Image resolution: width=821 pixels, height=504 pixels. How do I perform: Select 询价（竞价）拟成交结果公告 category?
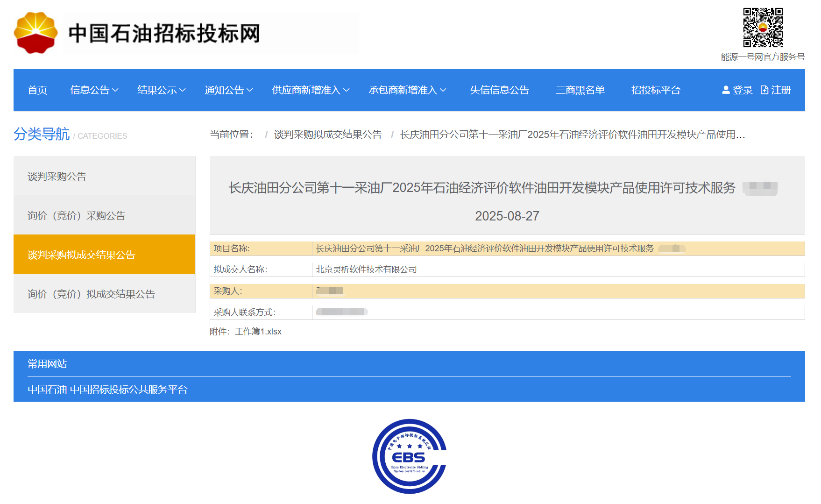click(91, 294)
